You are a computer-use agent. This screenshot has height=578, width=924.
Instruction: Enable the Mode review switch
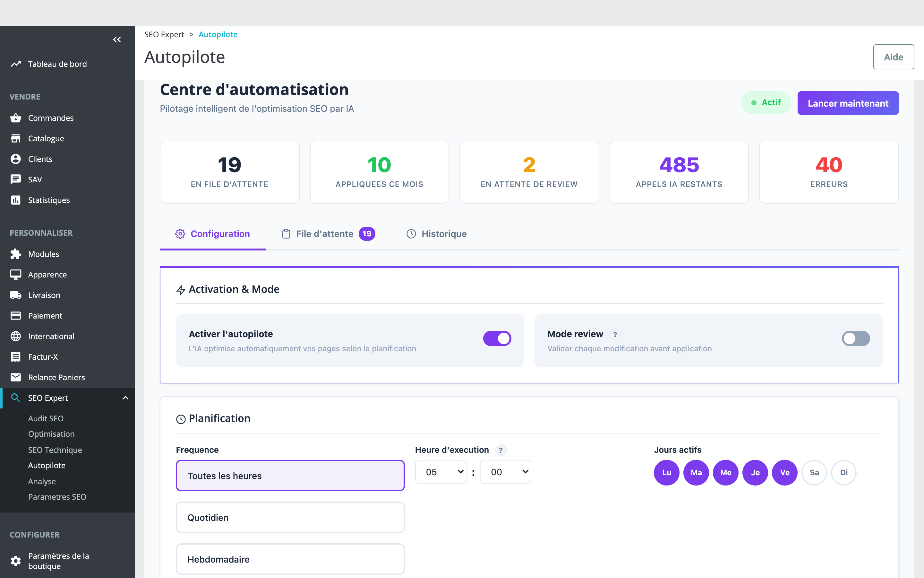click(x=856, y=338)
